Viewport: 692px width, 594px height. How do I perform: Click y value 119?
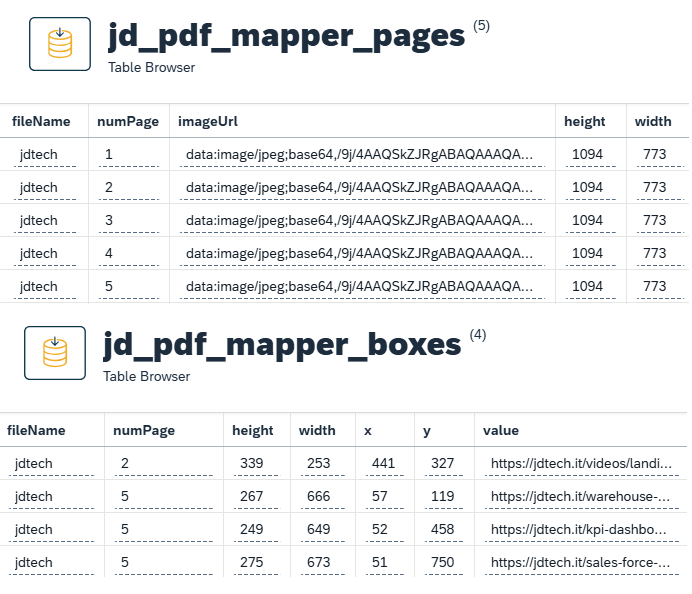pyautogui.click(x=444, y=497)
